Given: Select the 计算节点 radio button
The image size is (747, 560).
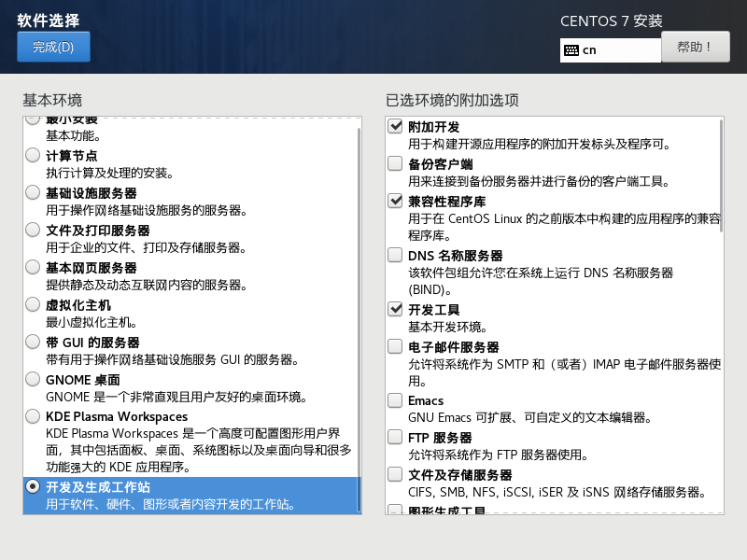Looking at the screenshot, I should 33,155.
